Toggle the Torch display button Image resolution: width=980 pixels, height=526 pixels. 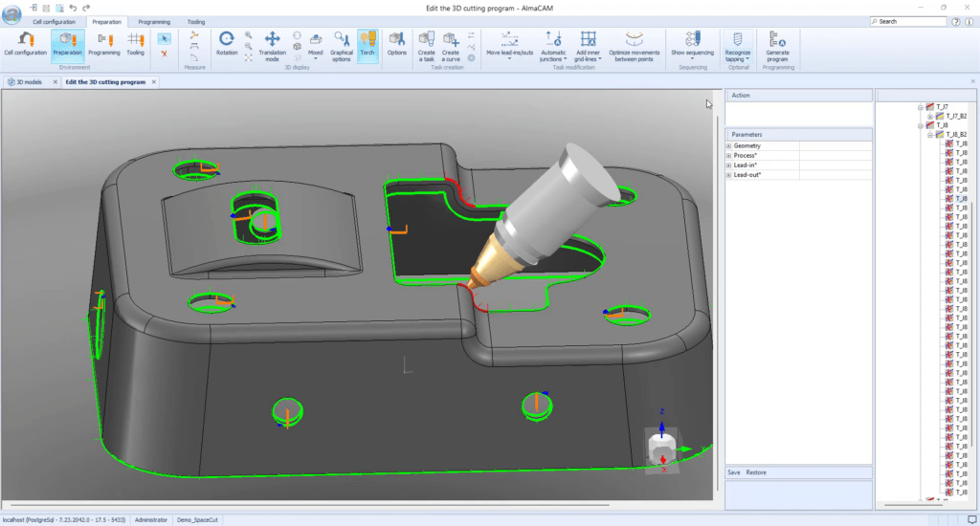pos(367,45)
